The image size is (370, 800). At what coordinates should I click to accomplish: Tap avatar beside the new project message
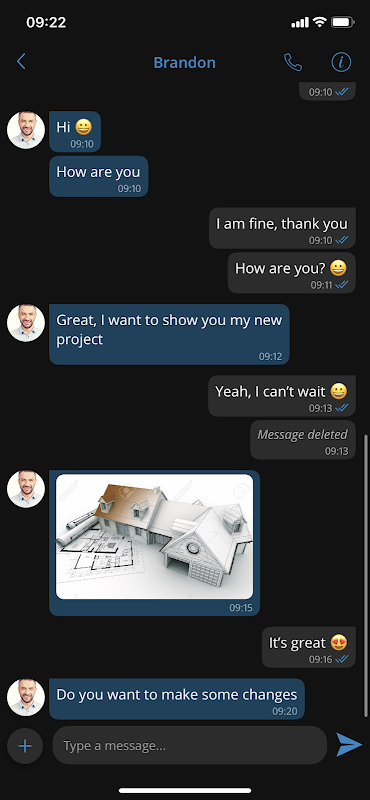26,323
